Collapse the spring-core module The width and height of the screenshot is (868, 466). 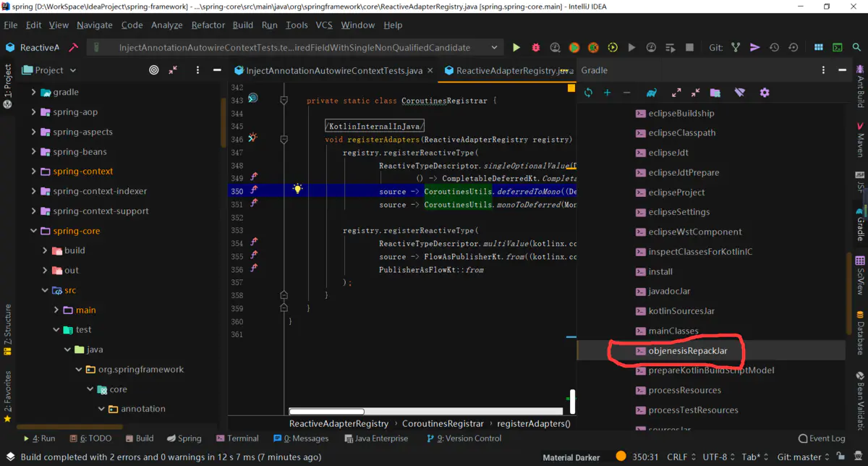point(33,231)
